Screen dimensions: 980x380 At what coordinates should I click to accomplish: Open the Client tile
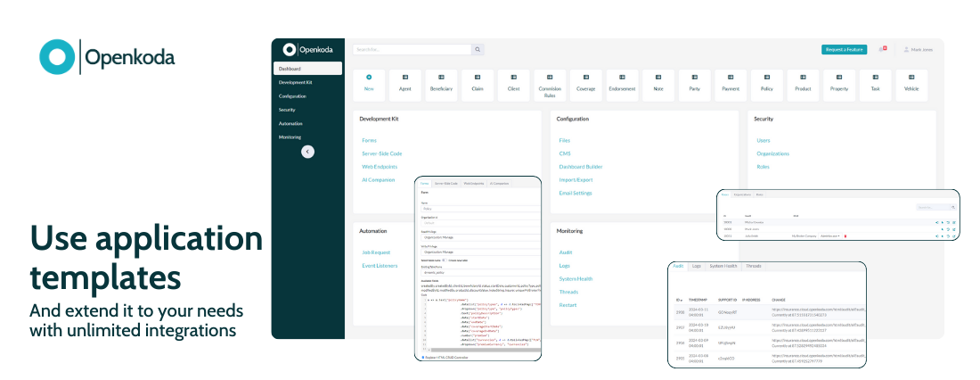514,85
